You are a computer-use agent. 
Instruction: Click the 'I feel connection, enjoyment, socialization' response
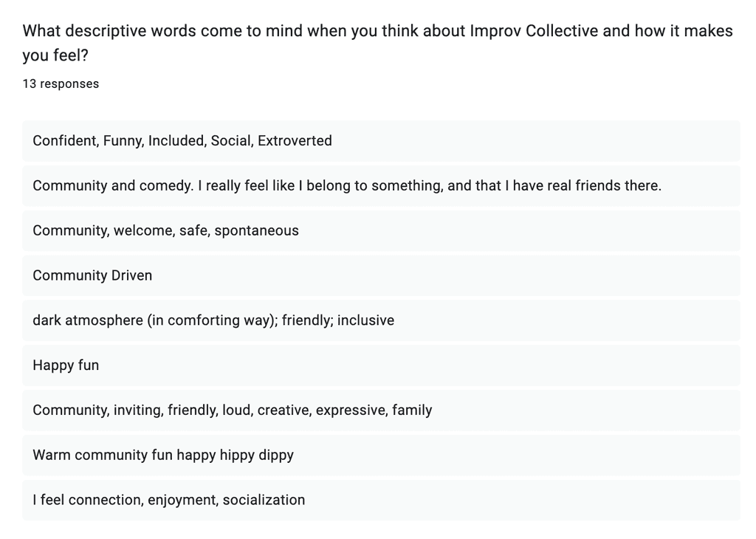tap(382, 499)
